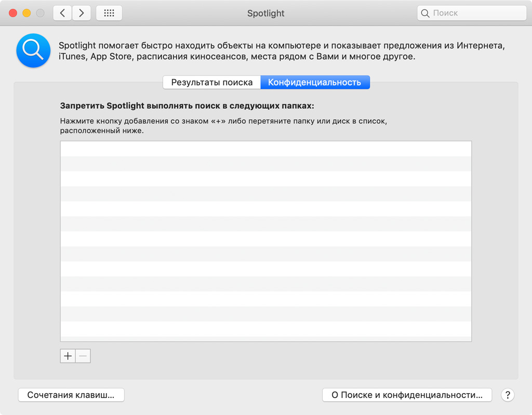Image resolution: width=532 pixels, height=415 pixels.
Task: Go back with the left chevron button
Action: (62, 13)
